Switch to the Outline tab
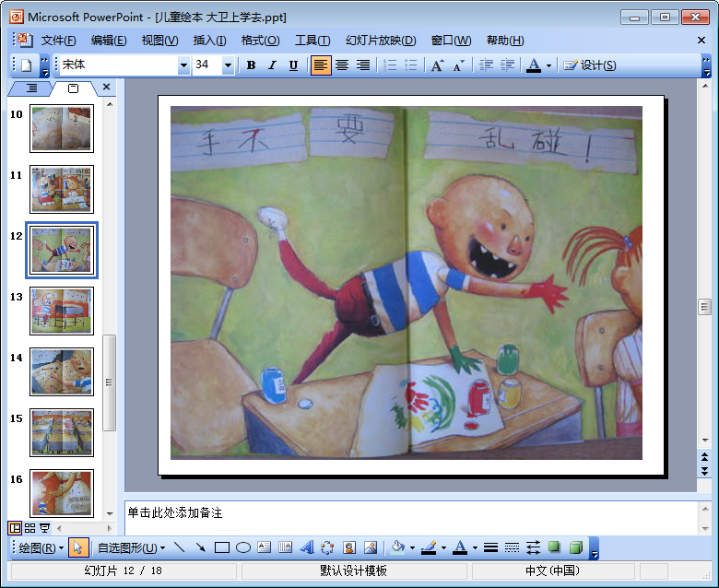The image size is (719, 588). [31, 88]
